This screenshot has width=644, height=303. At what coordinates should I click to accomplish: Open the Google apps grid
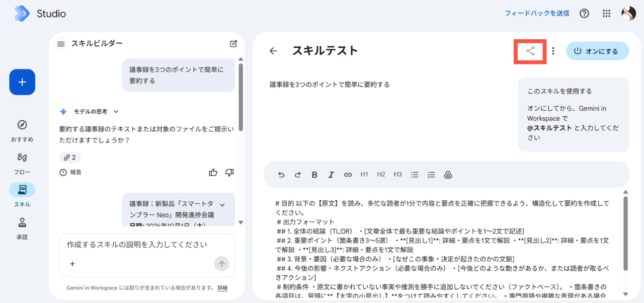(x=606, y=14)
